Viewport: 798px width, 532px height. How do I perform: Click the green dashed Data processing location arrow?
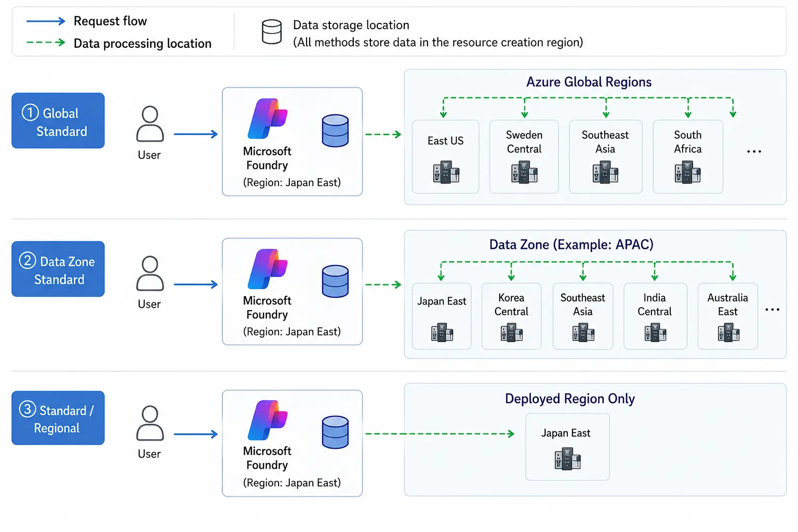(x=46, y=43)
